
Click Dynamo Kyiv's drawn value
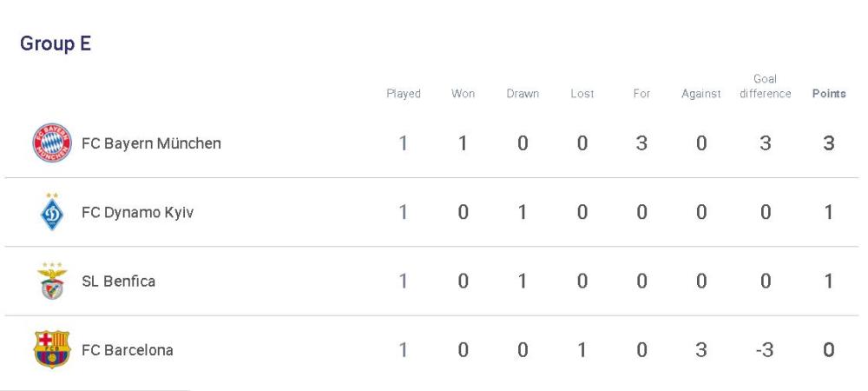click(522, 212)
